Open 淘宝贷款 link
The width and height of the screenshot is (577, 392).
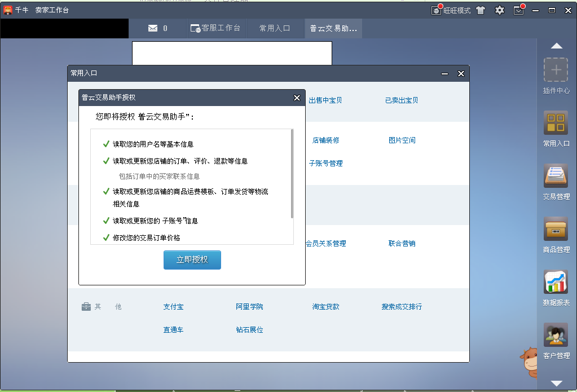pyautogui.click(x=325, y=307)
